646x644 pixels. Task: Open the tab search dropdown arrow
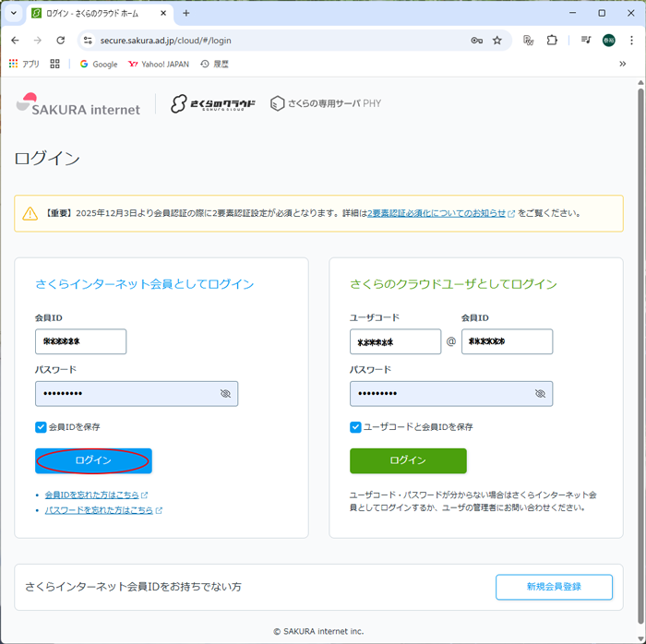pos(14,13)
